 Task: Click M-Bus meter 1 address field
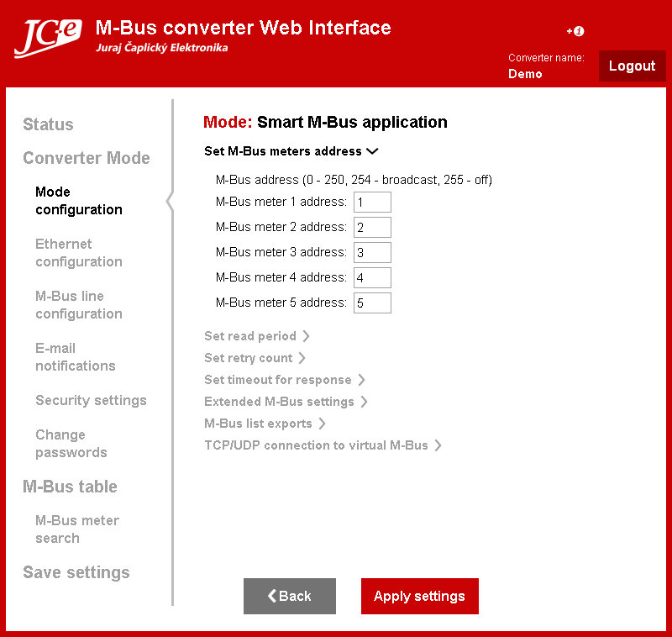[x=372, y=202]
